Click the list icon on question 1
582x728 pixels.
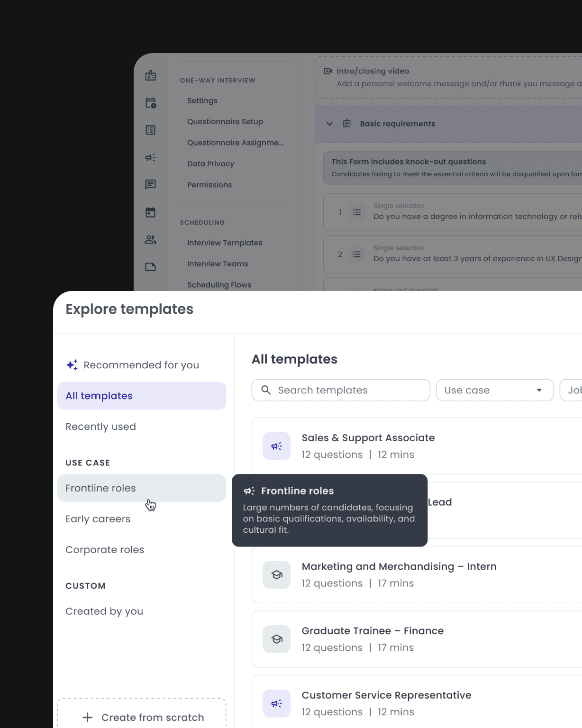point(357,212)
